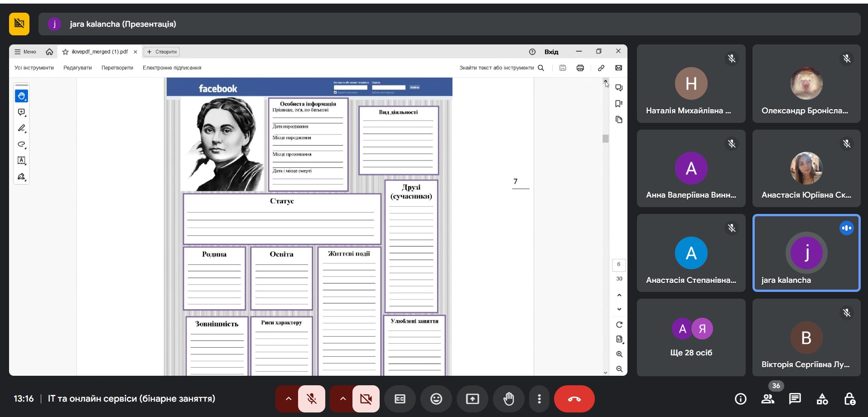Open the Меню hamburger menu
This screenshot has height=417, width=868.
[x=25, y=52]
